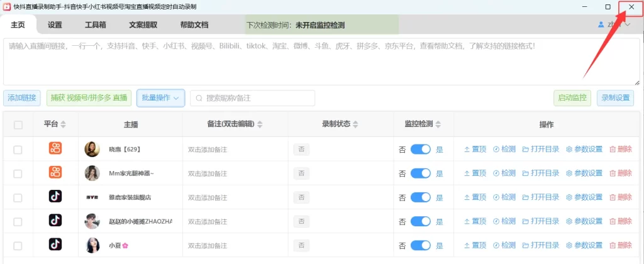The width and height of the screenshot is (644, 264).
Task: Click avatar thumbnail of Mm家光腿神器~
Action: click(x=92, y=173)
